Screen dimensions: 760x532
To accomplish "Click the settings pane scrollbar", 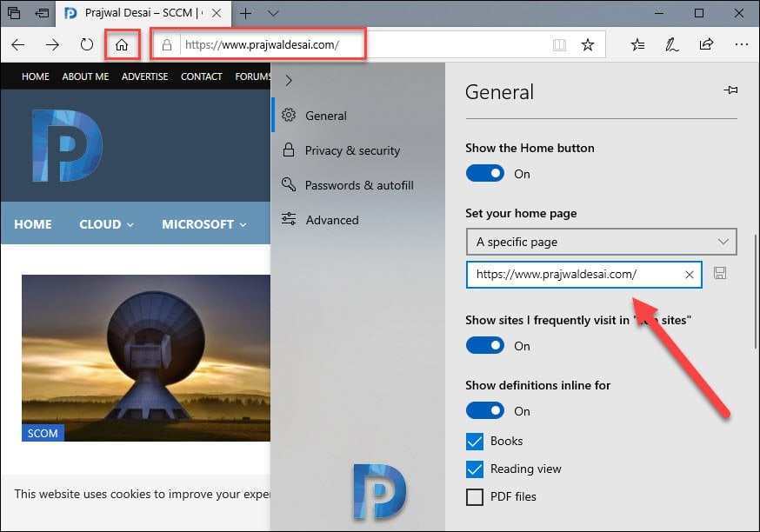I will coord(755,290).
